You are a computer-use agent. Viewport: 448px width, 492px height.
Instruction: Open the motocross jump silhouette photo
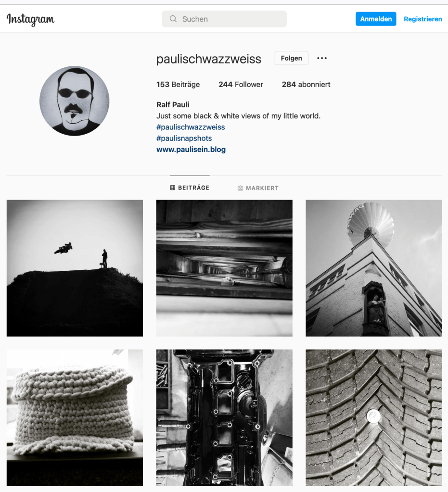click(x=75, y=268)
